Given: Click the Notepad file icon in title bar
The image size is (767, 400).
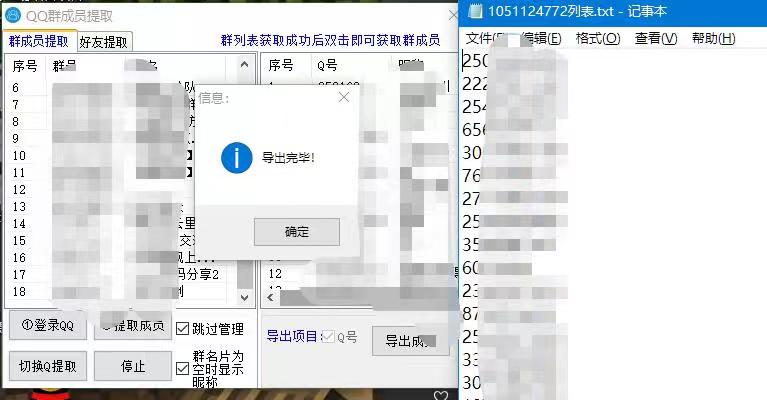Looking at the screenshot, I should click(x=474, y=12).
